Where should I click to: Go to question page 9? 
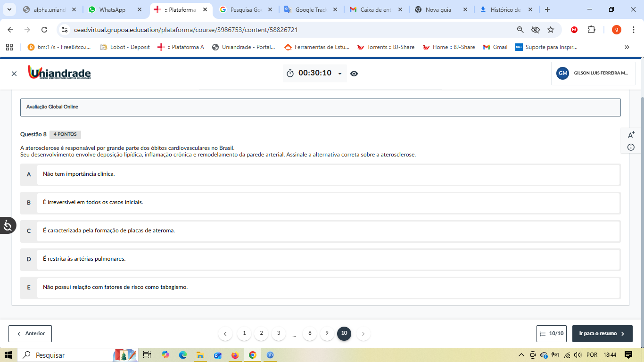point(327,333)
